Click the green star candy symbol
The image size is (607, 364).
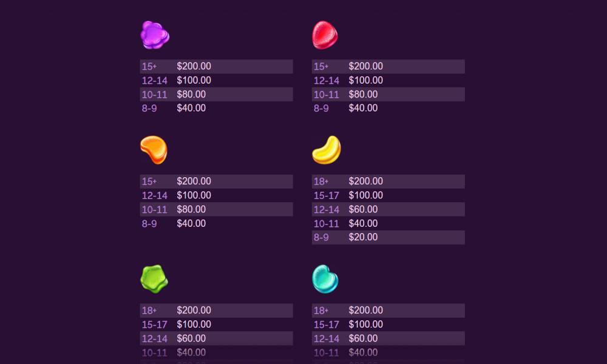[x=154, y=279]
